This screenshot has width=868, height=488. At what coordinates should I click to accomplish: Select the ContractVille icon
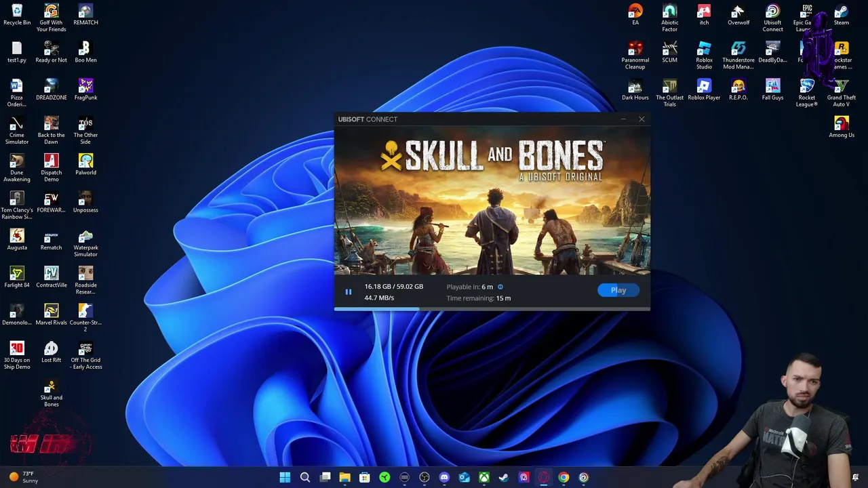click(51, 277)
